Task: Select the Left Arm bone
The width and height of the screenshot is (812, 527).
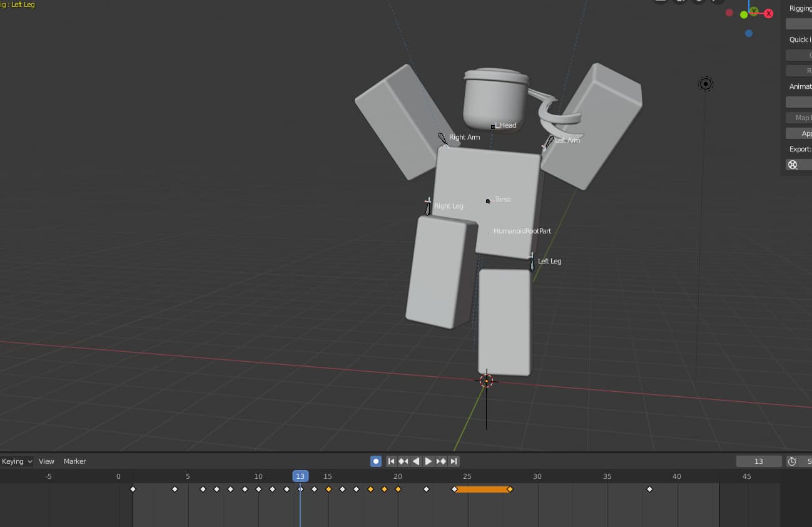Action: [x=549, y=142]
